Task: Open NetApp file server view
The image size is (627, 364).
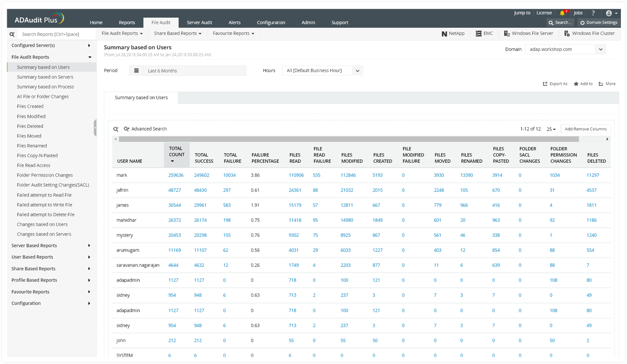Action: 453,34
